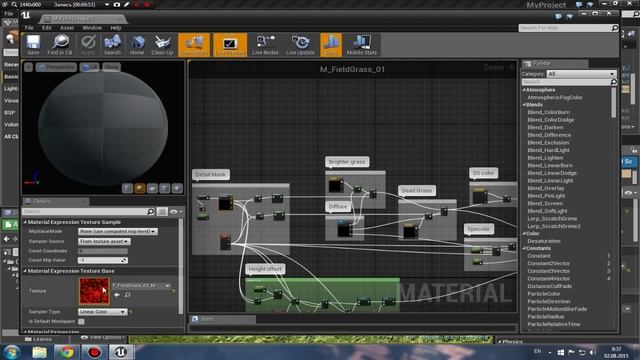This screenshot has height=360, width=640.
Task: Click the Details panel vertical scrollbar
Action: coord(181,266)
